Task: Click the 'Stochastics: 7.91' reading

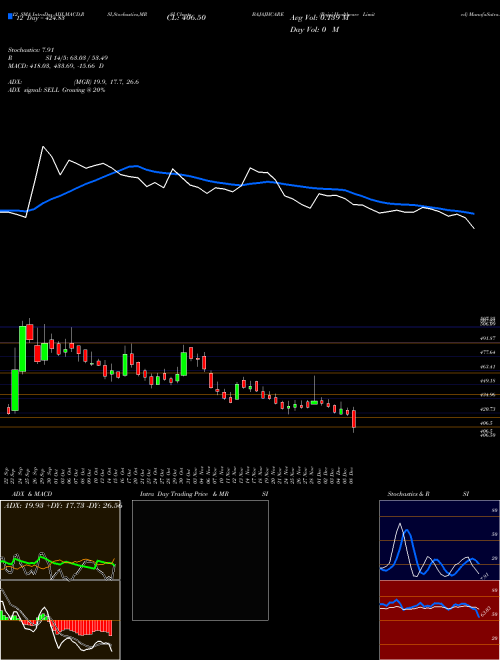Action: click(32, 50)
